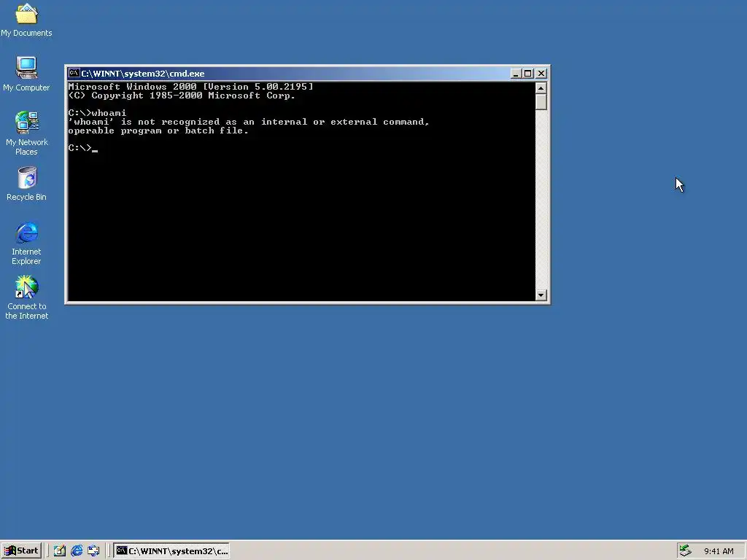Open the cmd.exe title bar system menu icon

click(x=74, y=73)
